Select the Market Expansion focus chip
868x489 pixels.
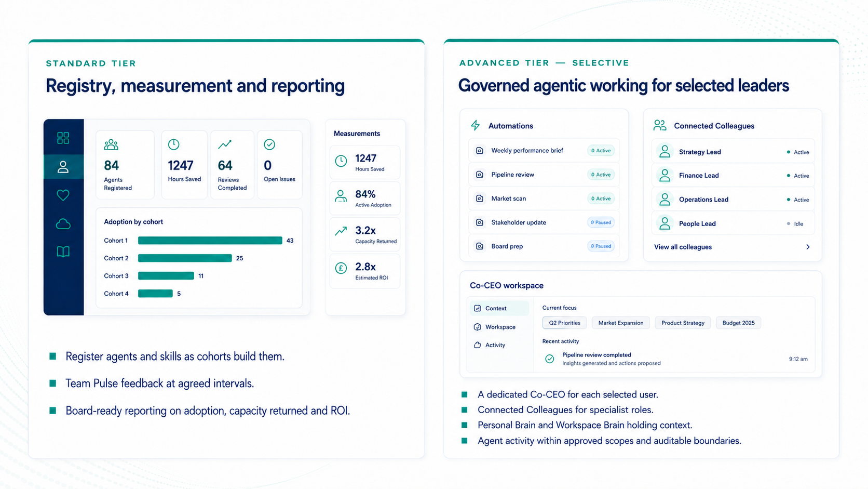[620, 323]
